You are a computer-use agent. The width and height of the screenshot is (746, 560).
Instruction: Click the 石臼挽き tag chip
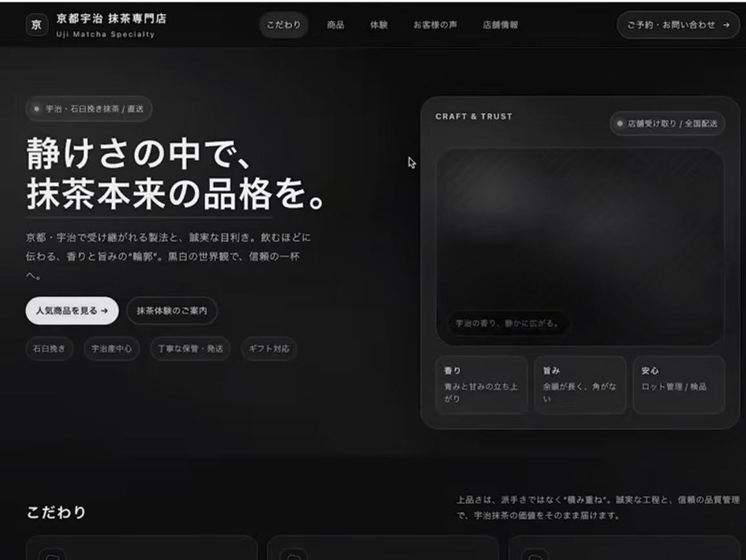pos(49,349)
